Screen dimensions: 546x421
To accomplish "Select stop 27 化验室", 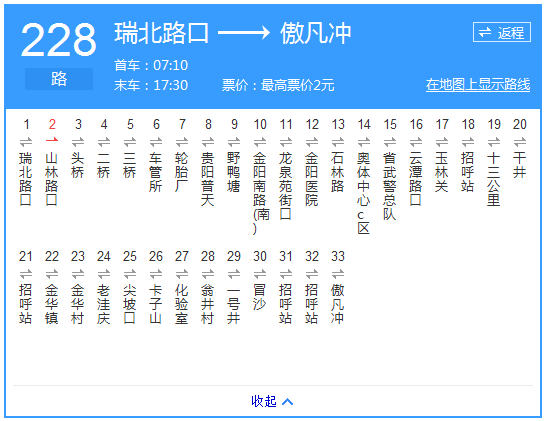I will (x=181, y=304).
